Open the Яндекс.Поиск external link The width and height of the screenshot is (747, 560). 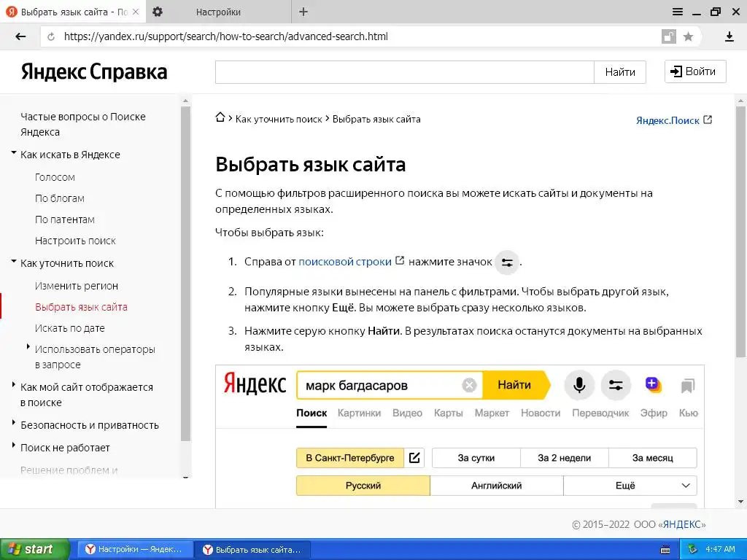(673, 120)
